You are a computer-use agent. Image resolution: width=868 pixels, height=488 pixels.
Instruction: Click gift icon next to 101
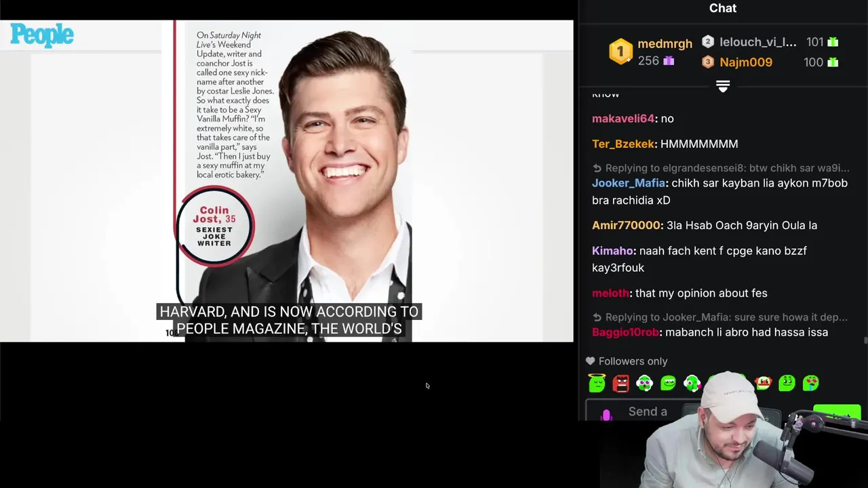point(833,42)
